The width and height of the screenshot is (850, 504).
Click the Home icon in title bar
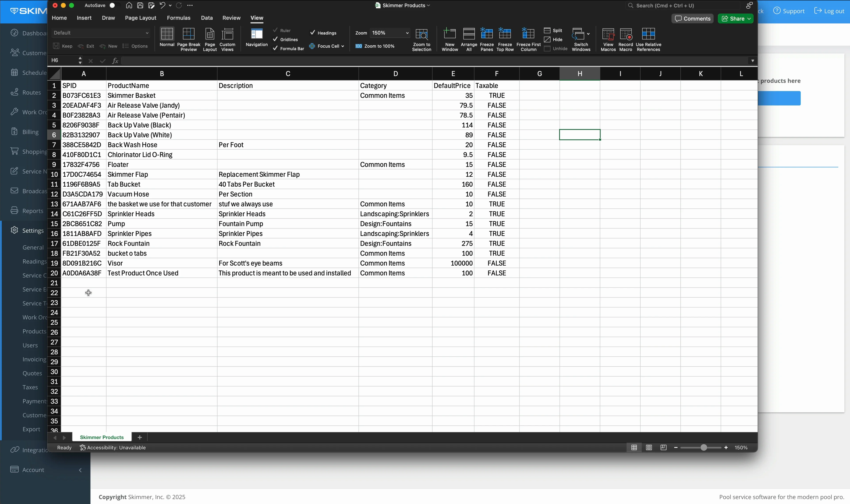129,6
